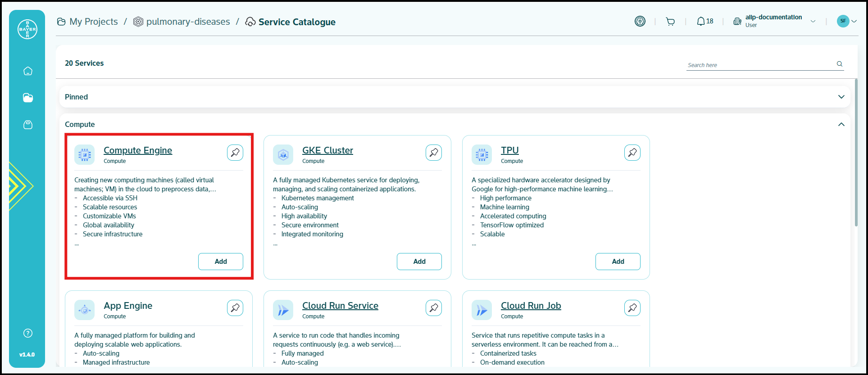The image size is (868, 375).
Task: Pin the TPU service
Action: coord(632,153)
